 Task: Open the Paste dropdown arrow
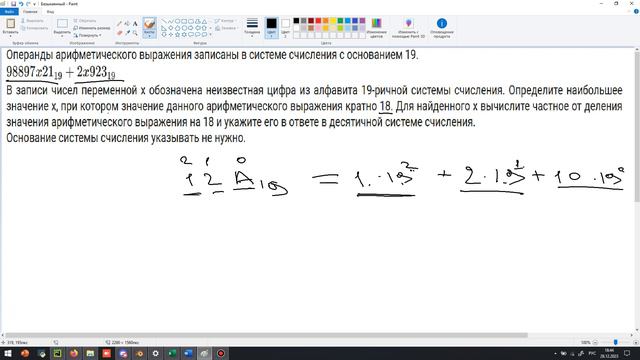click(x=10, y=36)
